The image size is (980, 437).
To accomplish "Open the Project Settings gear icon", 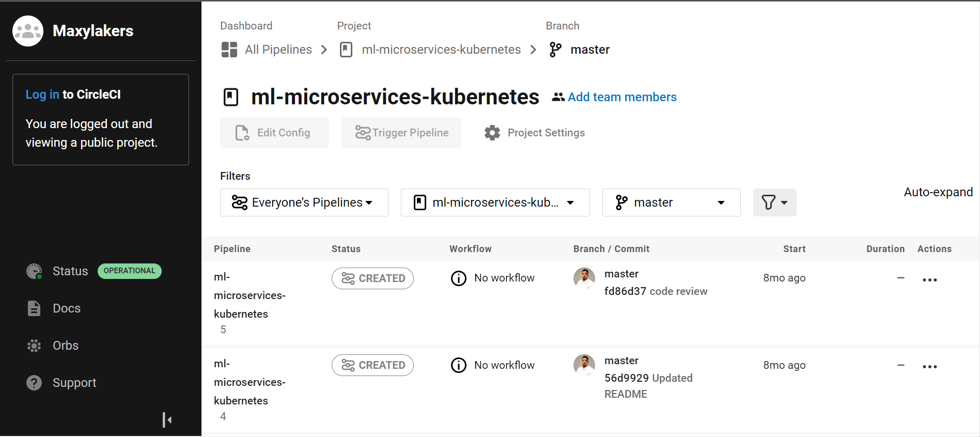I will pyautogui.click(x=492, y=133).
